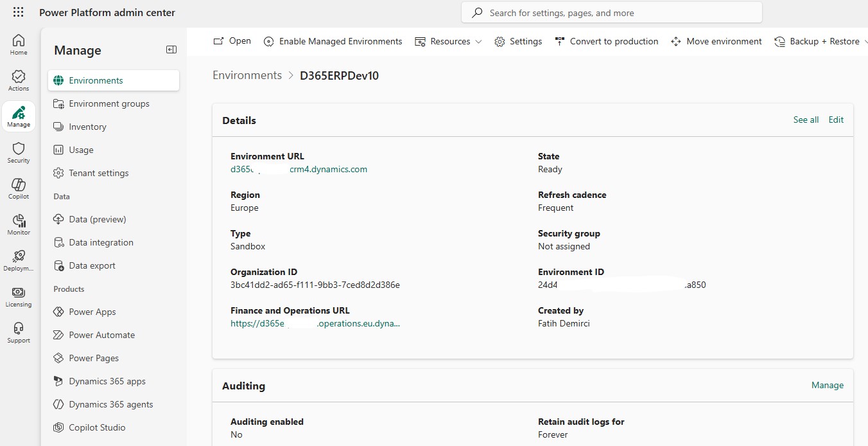Click Edit in Details card
Image resolution: width=868 pixels, height=446 pixels.
(836, 120)
